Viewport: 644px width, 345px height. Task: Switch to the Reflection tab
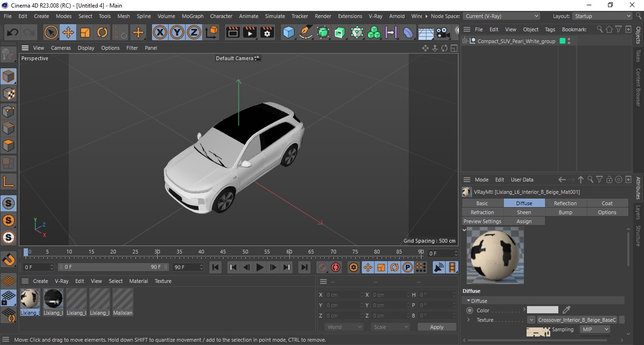coord(565,203)
